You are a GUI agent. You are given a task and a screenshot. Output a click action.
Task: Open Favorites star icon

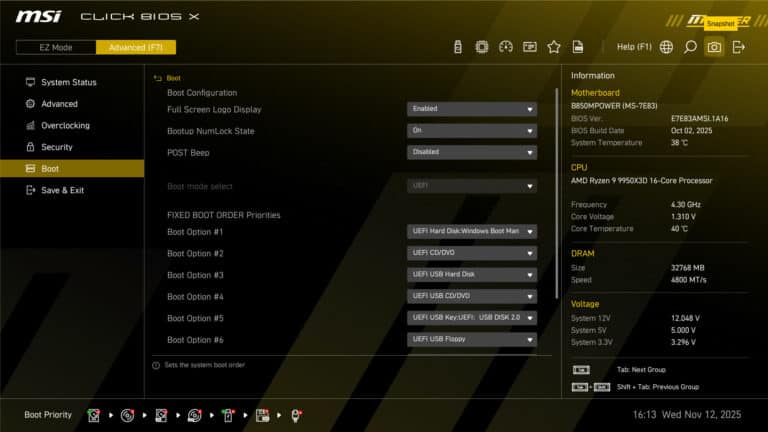[x=553, y=47]
